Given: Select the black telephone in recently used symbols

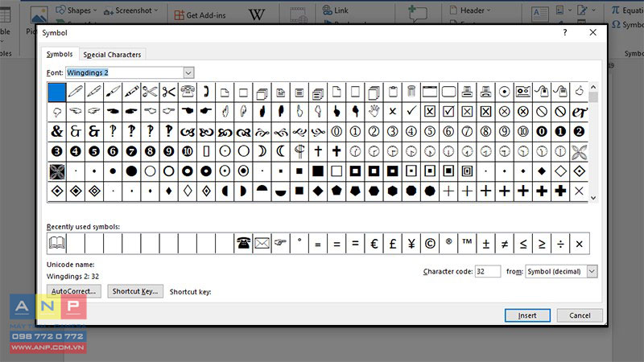Looking at the screenshot, I should click(243, 244).
